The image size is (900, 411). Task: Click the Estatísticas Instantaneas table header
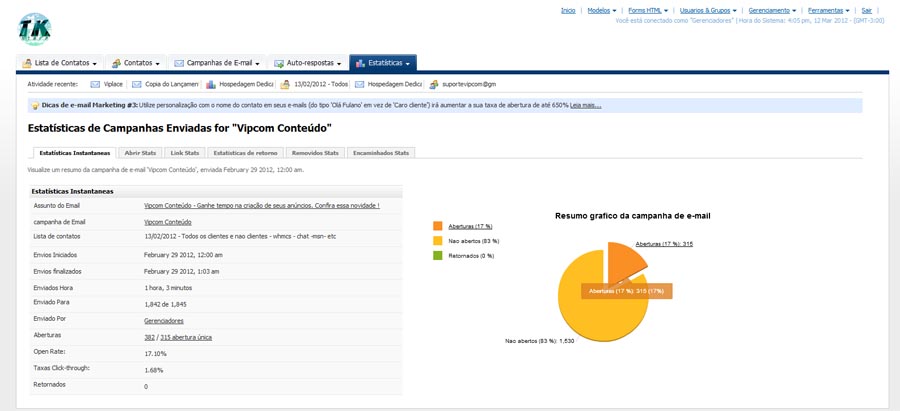(x=216, y=191)
